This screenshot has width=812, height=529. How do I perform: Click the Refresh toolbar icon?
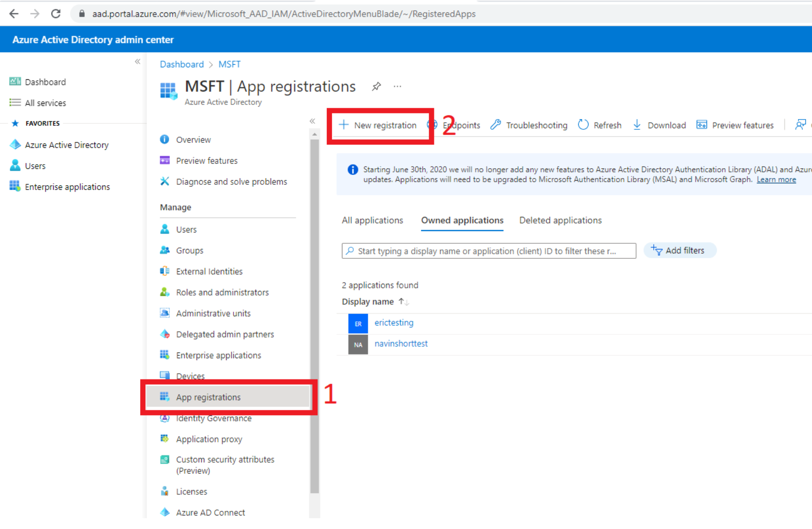click(x=583, y=125)
